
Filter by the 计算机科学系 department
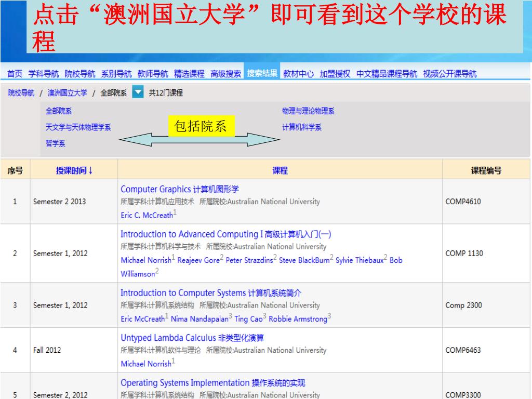[302, 127]
